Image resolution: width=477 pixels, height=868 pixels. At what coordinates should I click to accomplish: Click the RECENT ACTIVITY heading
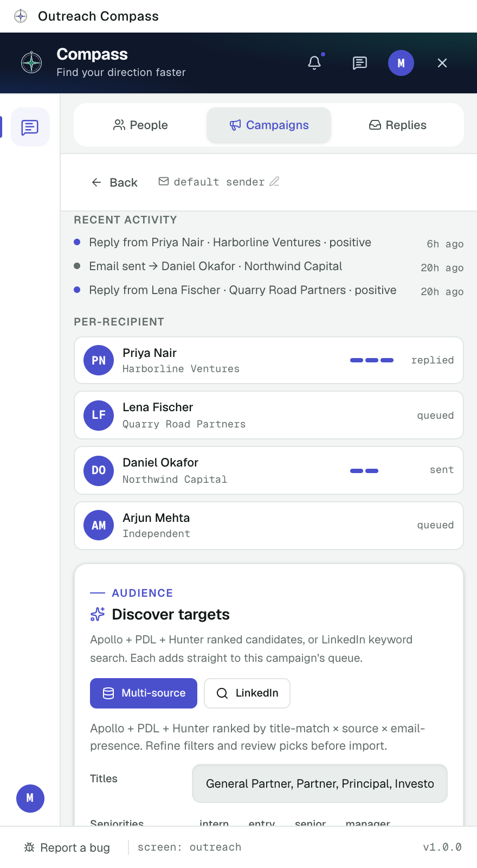(x=125, y=220)
